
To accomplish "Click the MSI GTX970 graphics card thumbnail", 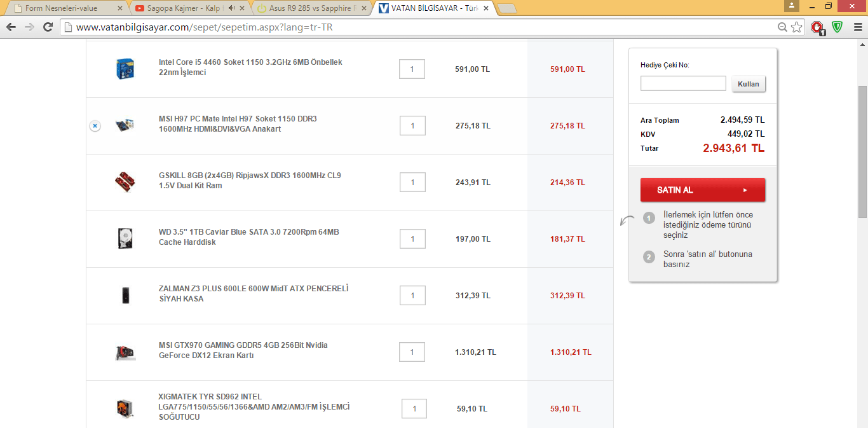I will [x=125, y=352].
